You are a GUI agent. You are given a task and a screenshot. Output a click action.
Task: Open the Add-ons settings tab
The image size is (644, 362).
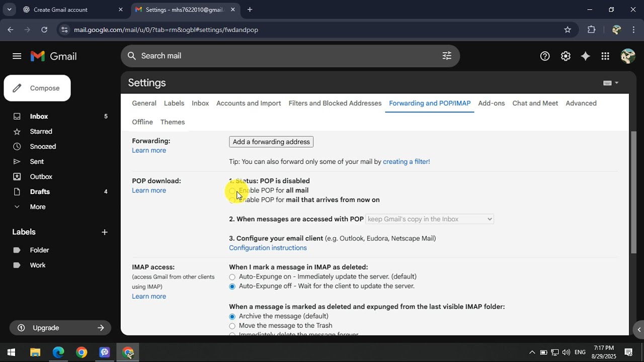tap(492, 103)
